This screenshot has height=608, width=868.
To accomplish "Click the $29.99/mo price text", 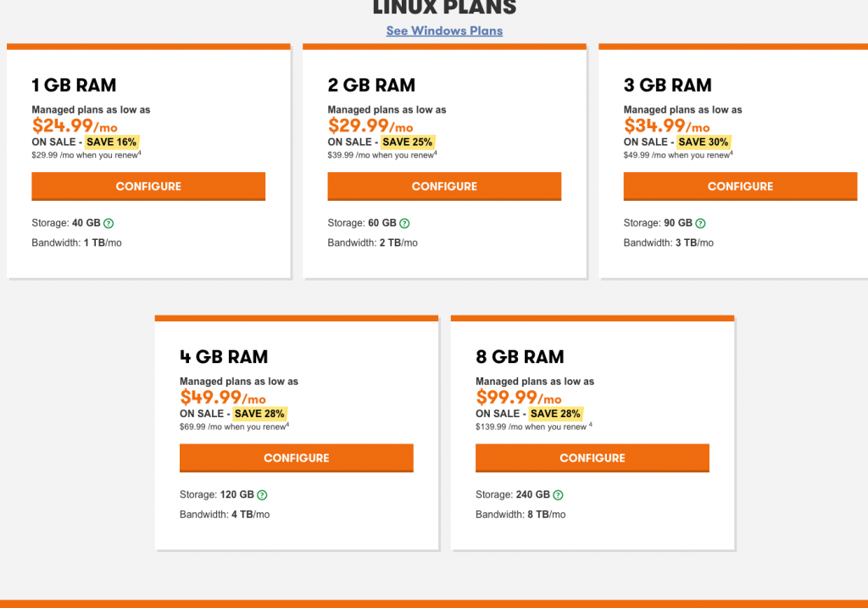I will point(370,126).
